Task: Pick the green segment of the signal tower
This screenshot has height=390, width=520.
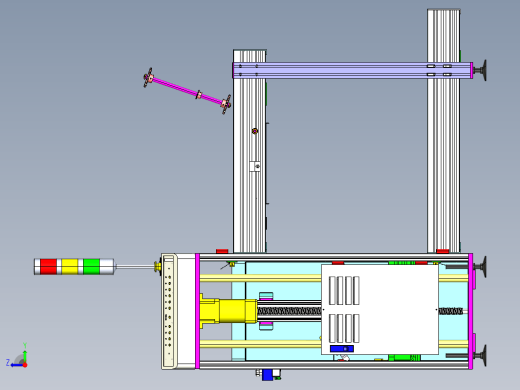Action: [91, 267]
